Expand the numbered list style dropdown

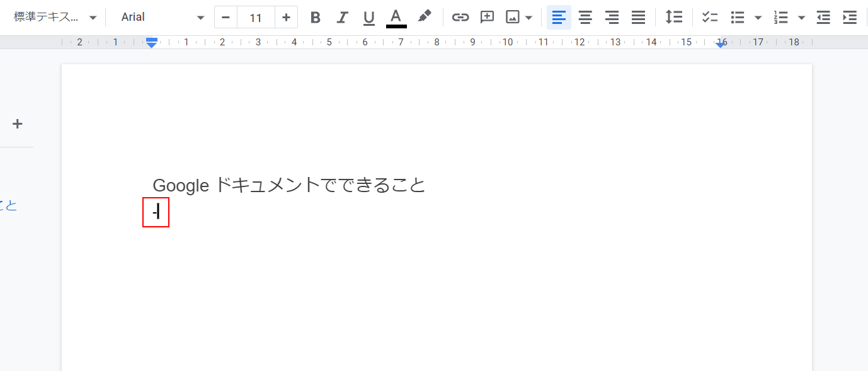click(x=801, y=18)
